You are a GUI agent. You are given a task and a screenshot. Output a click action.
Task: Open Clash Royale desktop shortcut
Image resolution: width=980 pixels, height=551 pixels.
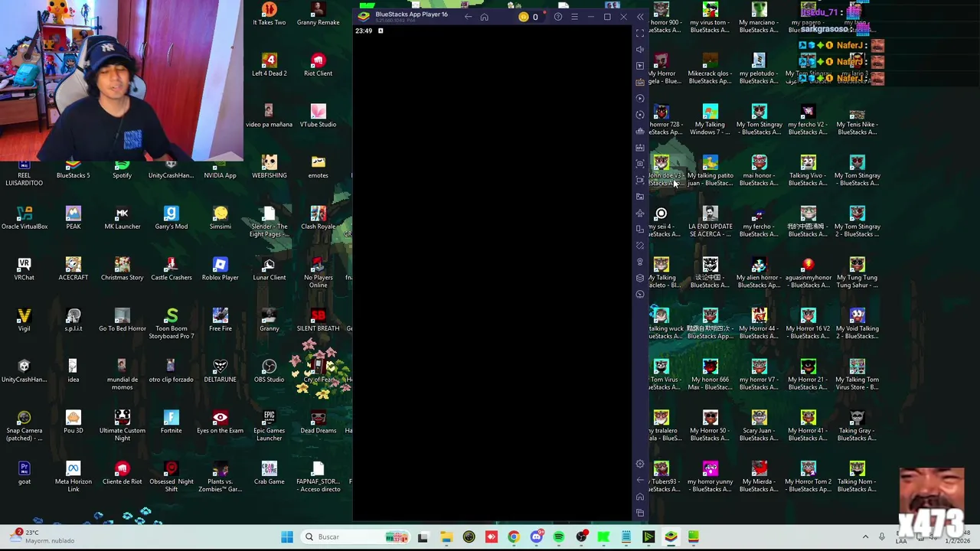[x=318, y=218]
